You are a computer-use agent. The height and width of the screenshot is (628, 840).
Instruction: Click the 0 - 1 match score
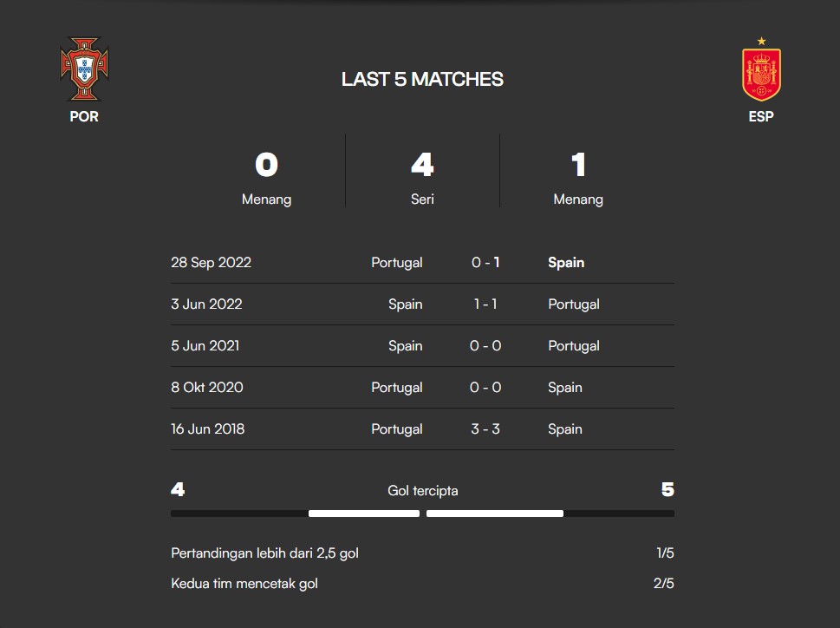coord(485,263)
